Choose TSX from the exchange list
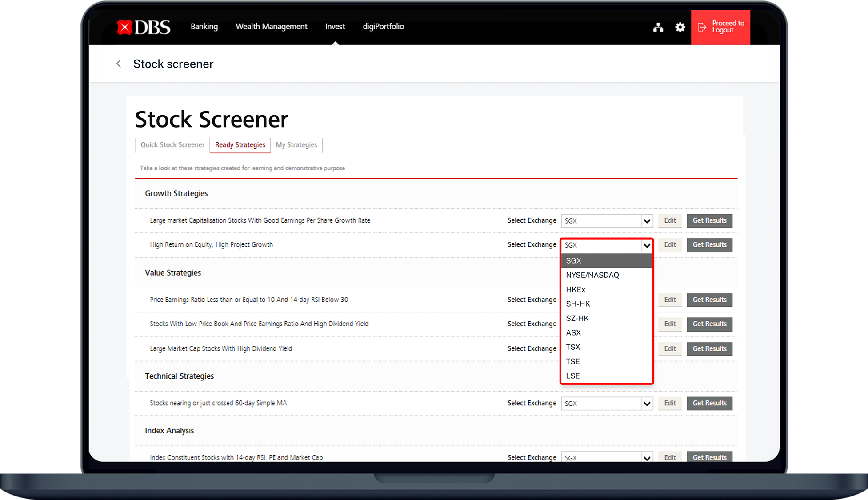This screenshot has width=868, height=500. (607, 347)
